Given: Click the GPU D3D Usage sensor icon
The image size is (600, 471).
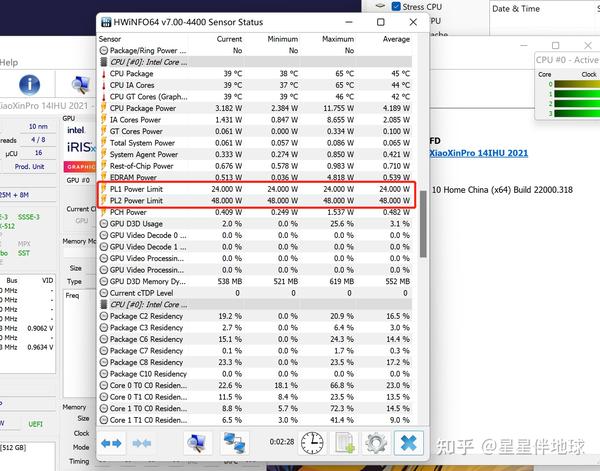Looking at the screenshot, I should [x=103, y=224].
